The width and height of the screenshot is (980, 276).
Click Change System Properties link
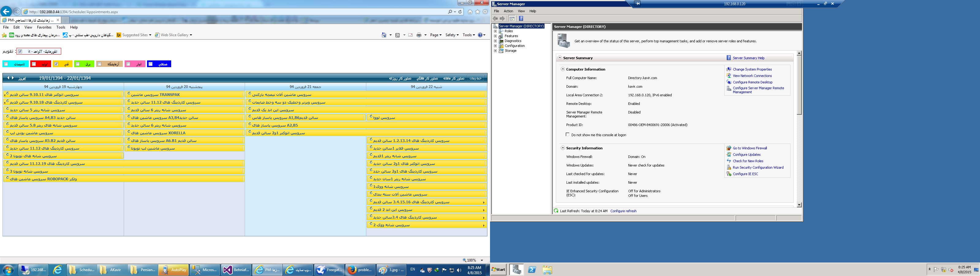[752, 69]
